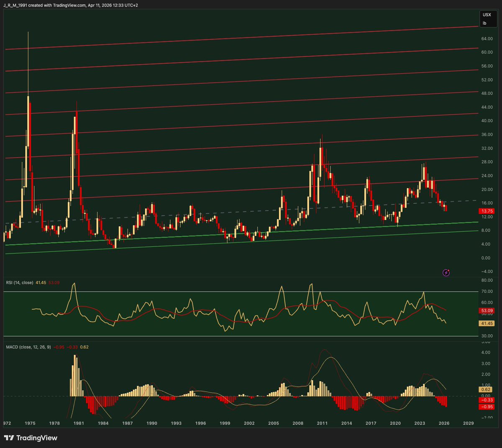Click the 40.00 price axis label
The height and width of the screenshot is (448, 502).
[x=487, y=121]
